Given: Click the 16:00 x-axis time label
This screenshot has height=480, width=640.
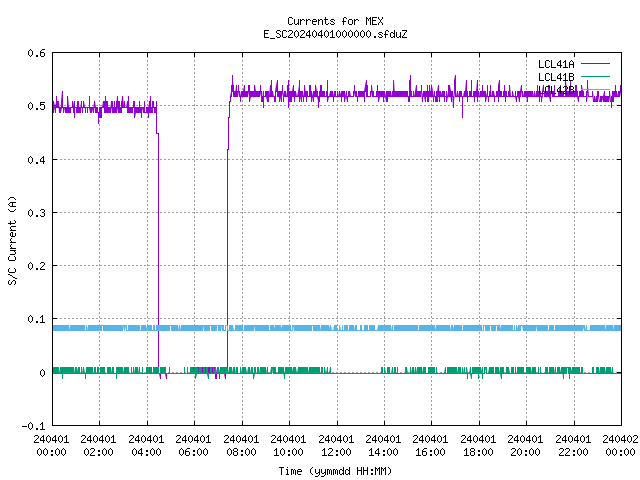Looking at the screenshot, I should pos(431,452).
